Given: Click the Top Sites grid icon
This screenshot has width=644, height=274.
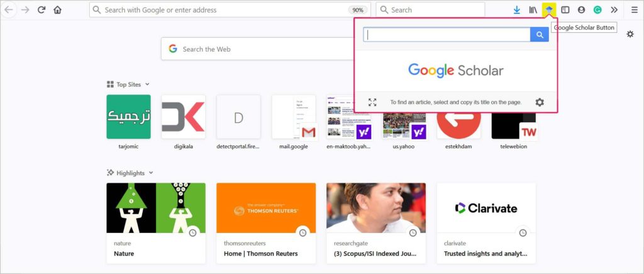Looking at the screenshot, I should (110, 84).
